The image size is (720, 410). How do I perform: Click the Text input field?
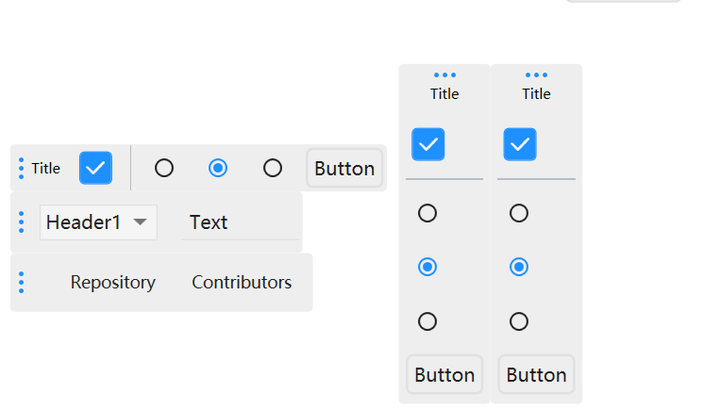point(240,222)
